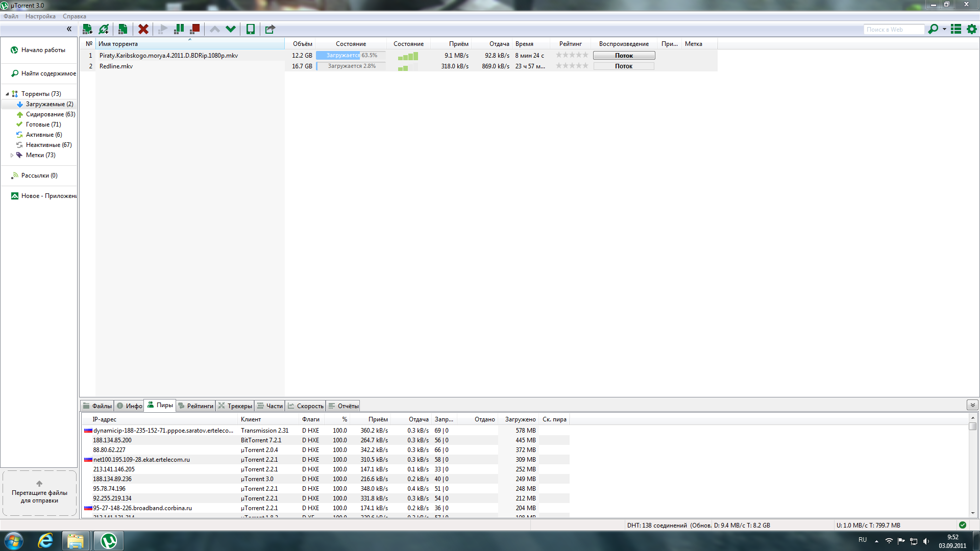Screen dimensions: 980x551
Task: Click 2.8% progress bar of Redline.mkv
Action: [351, 66]
